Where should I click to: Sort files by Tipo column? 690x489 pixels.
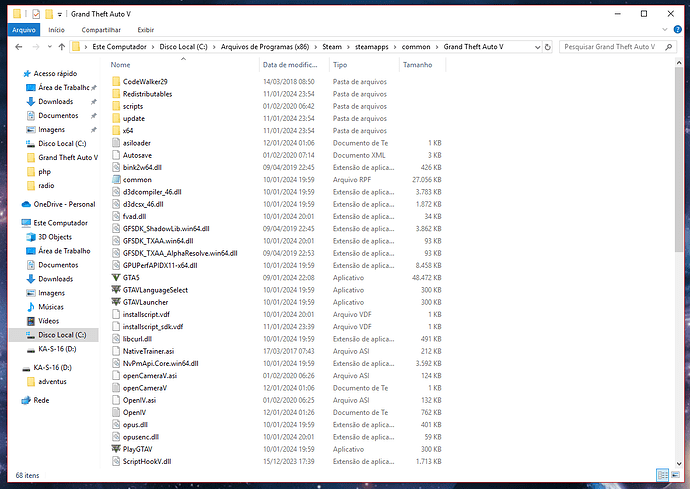click(364, 65)
